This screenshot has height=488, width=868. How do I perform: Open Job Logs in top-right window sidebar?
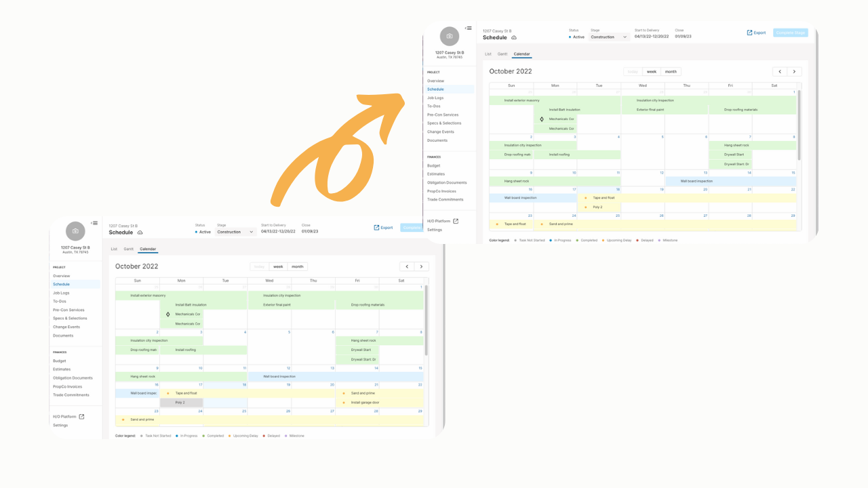tap(435, 98)
